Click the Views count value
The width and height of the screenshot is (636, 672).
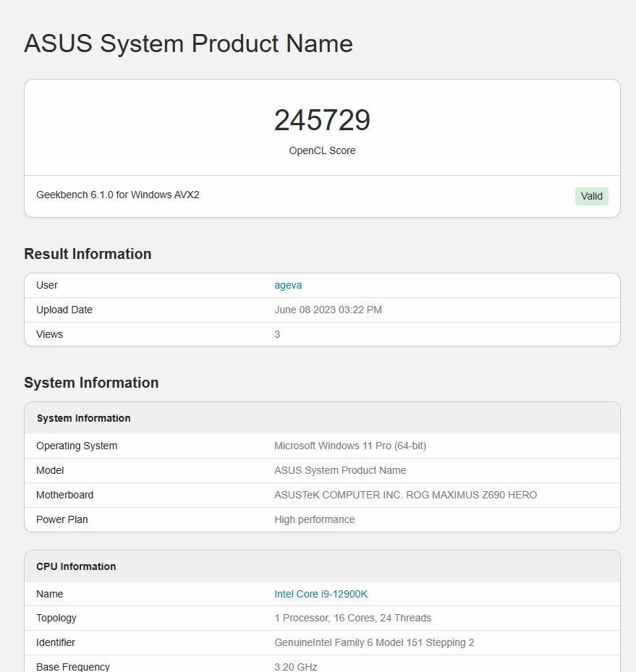coord(277,334)
